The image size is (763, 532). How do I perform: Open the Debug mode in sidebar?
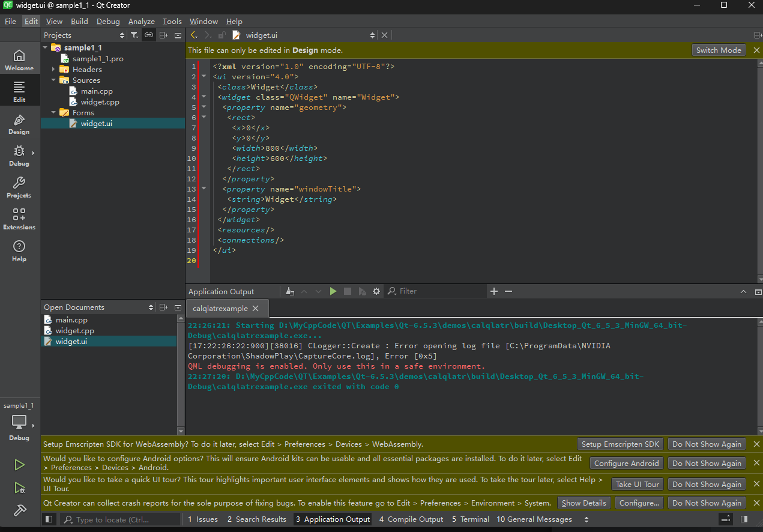pyautogui.click(x=19, y=156)
